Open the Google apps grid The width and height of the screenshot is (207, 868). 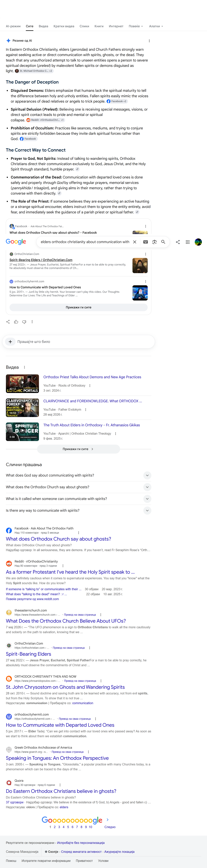coord(188,242)
